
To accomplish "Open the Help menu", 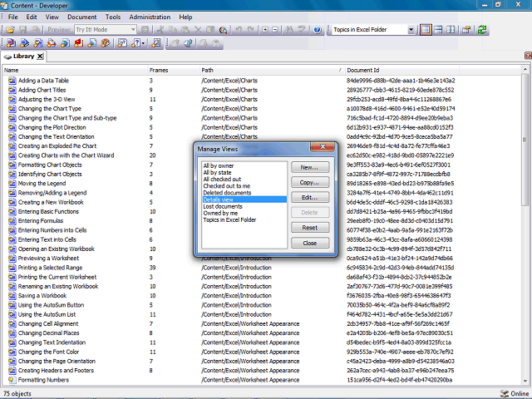I will point(185,17).
